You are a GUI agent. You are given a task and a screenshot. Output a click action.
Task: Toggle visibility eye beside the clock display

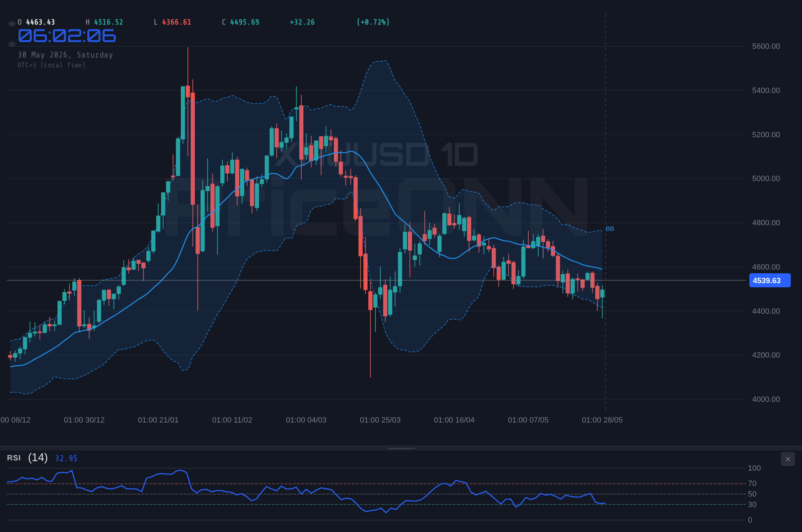(x=12, y=44)
